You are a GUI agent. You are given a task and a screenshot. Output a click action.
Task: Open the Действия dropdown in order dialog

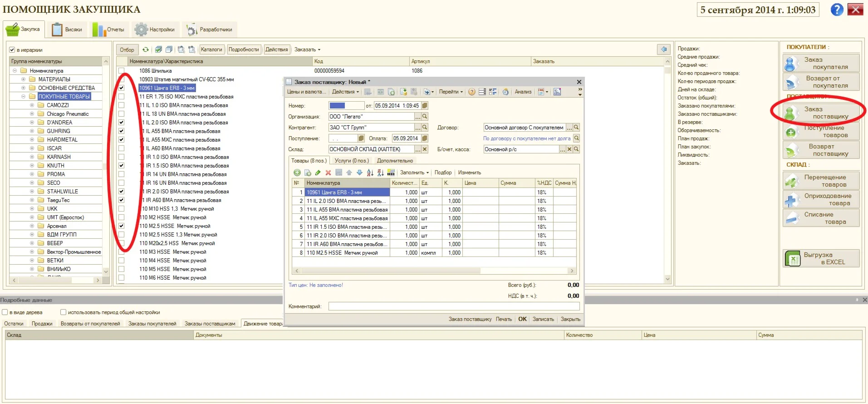tap(345, 92)
